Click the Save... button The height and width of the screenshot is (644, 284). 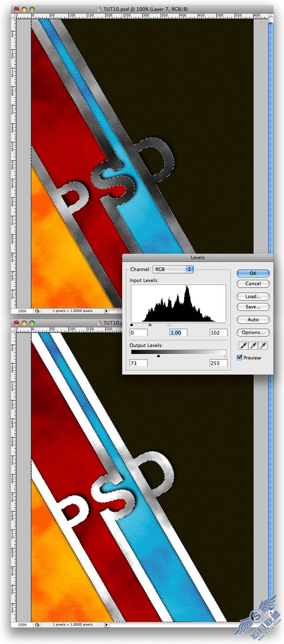click(x=253, y=307)
